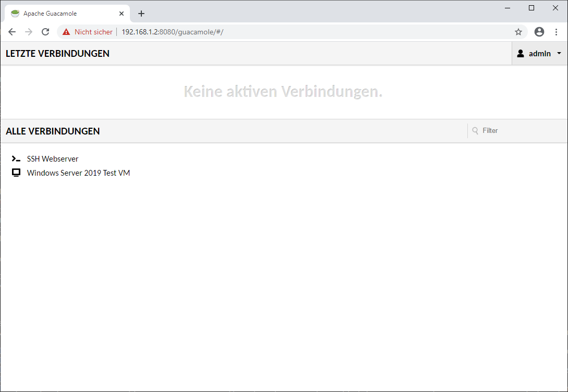This screenshot has height=392, width=568.
Task: Connect to SSH Webserver
Action: click(x=53, y=159)
